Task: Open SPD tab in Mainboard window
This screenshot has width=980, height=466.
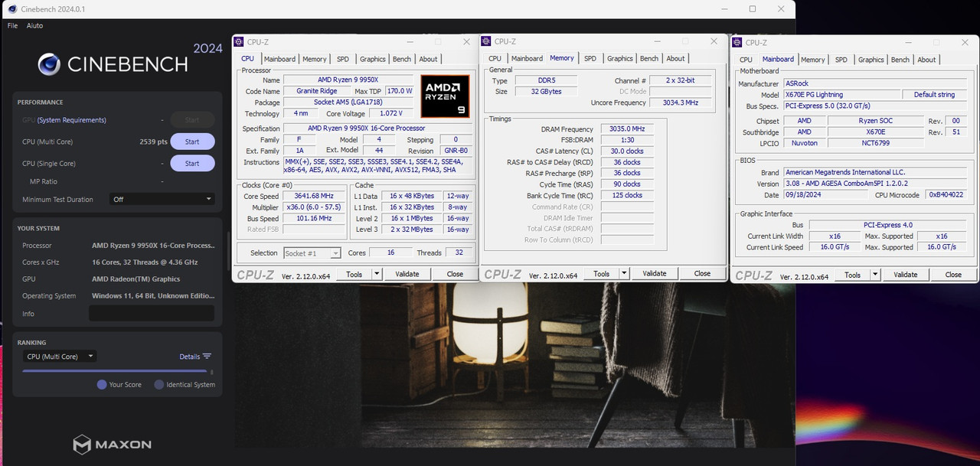Action: pos(841,60)
